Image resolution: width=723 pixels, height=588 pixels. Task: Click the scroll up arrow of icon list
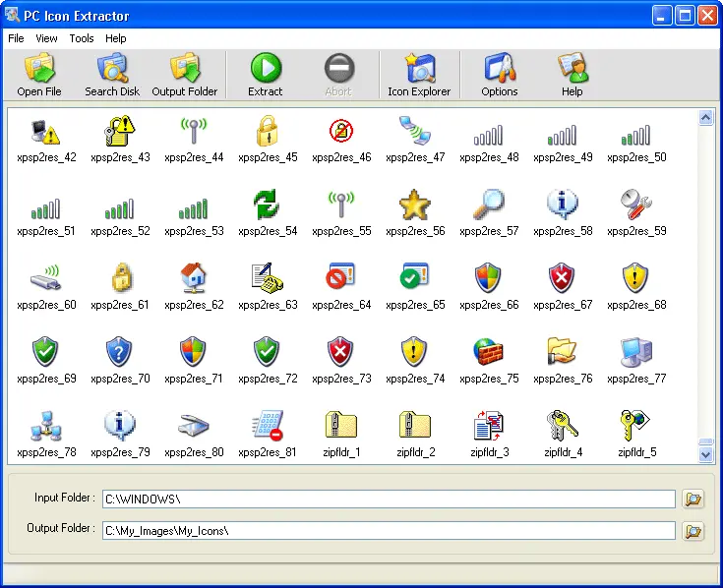(x=705, y=118)
